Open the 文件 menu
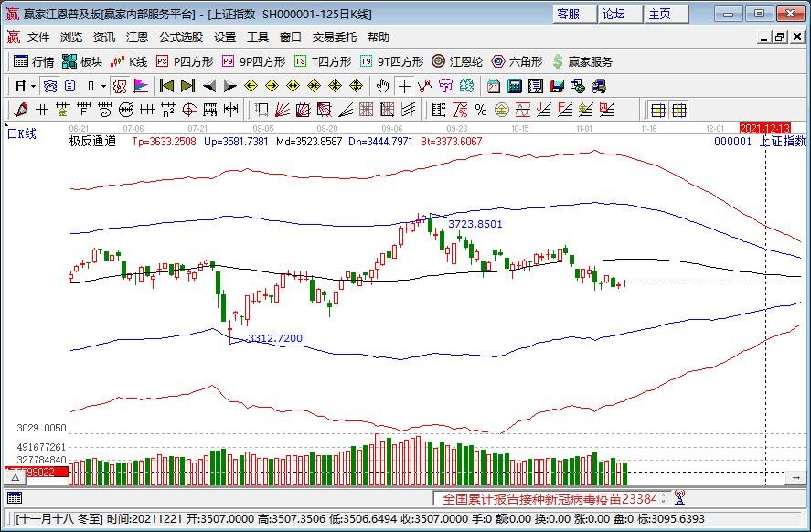The image size is (811, 532). coord(37,37)
